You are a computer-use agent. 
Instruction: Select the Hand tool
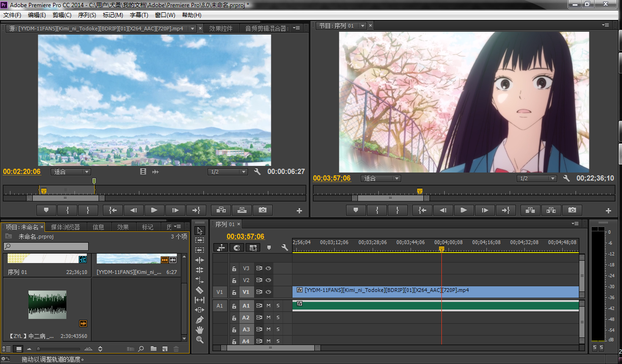point(200,330)
